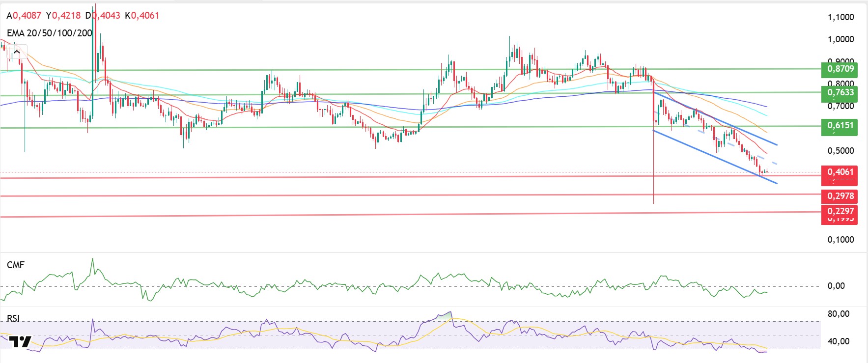Collapse the indicator legend with chevron arrow
868x363 pixels.
point(17,52)
